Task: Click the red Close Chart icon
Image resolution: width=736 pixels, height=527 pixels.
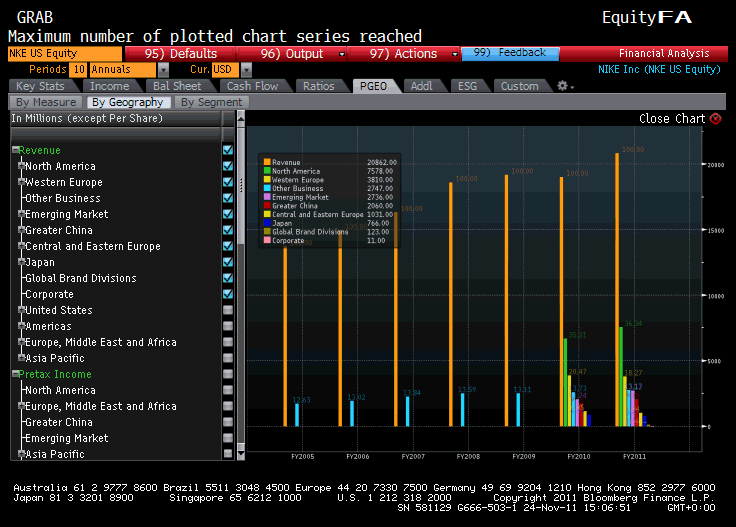Action: 714,119
